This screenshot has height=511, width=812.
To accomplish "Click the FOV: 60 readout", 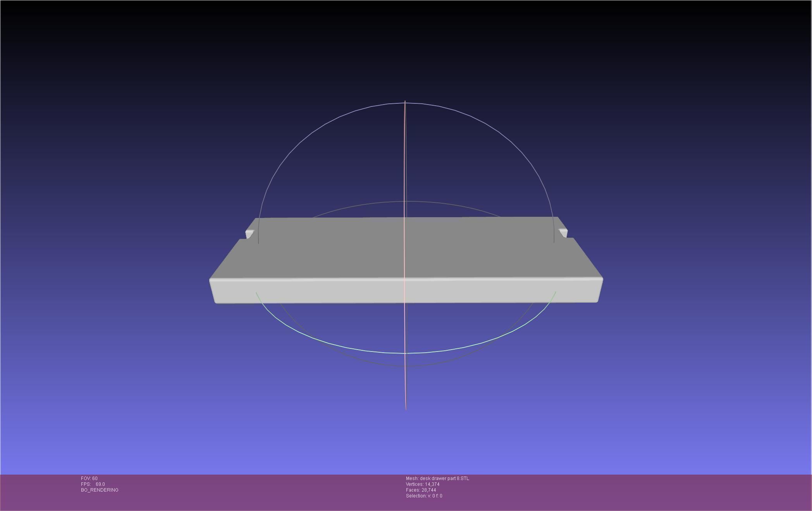I will click(x=89, y=478).
